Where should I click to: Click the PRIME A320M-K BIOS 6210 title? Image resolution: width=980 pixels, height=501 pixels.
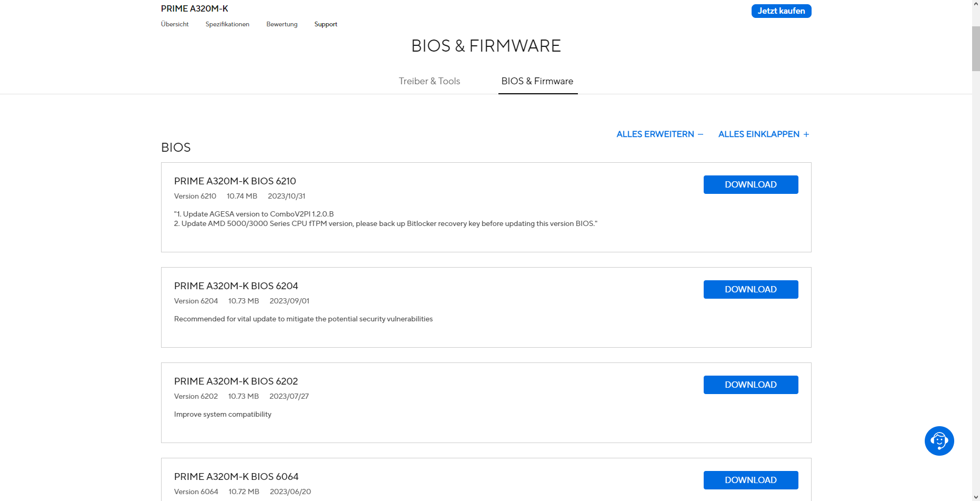[x=235, y=181]
